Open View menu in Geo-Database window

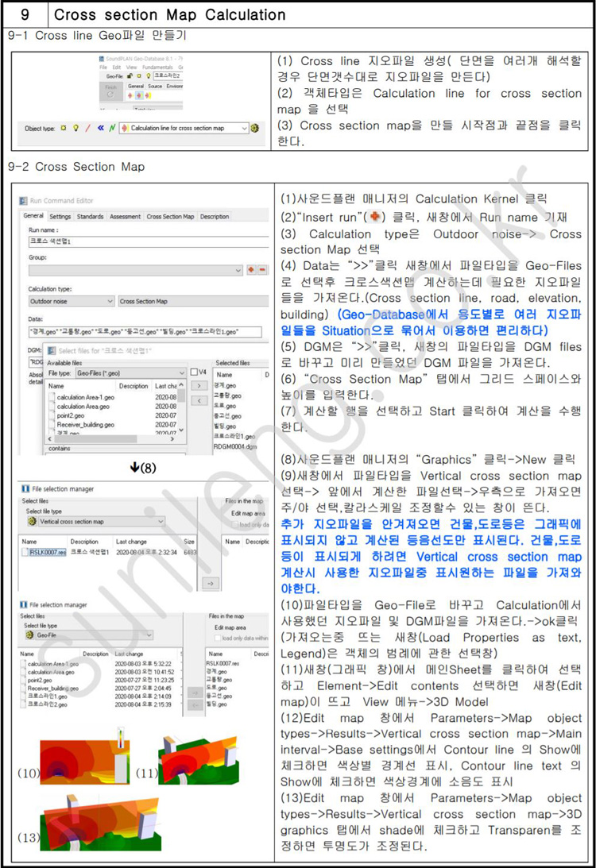click(131, 67)
